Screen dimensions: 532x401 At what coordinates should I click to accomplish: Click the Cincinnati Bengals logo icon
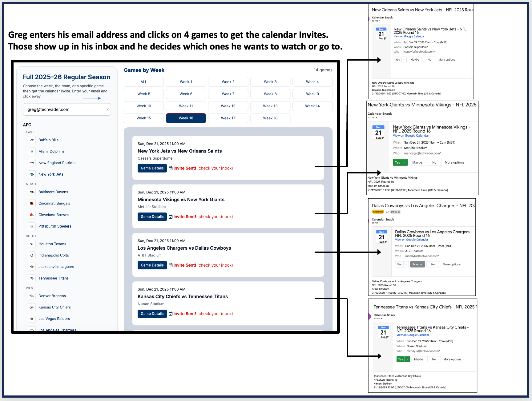(x=32, y=203)
